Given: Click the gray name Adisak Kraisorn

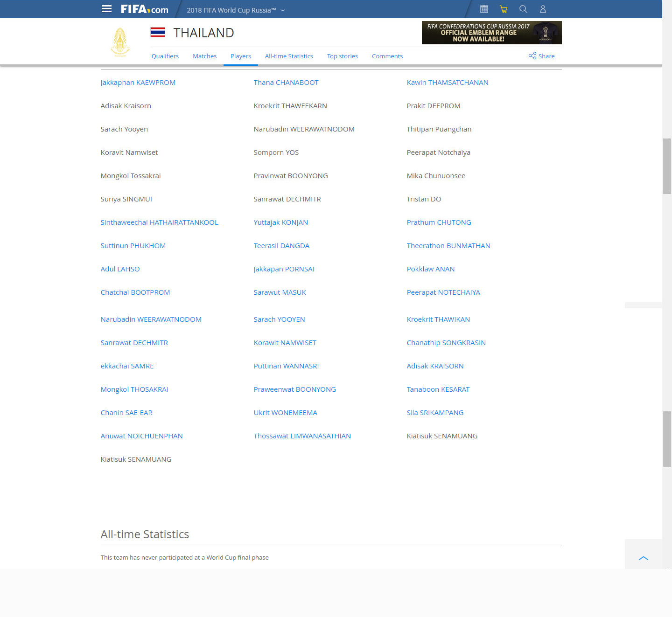Looking at the screenshot, I should tap(126, 106).
